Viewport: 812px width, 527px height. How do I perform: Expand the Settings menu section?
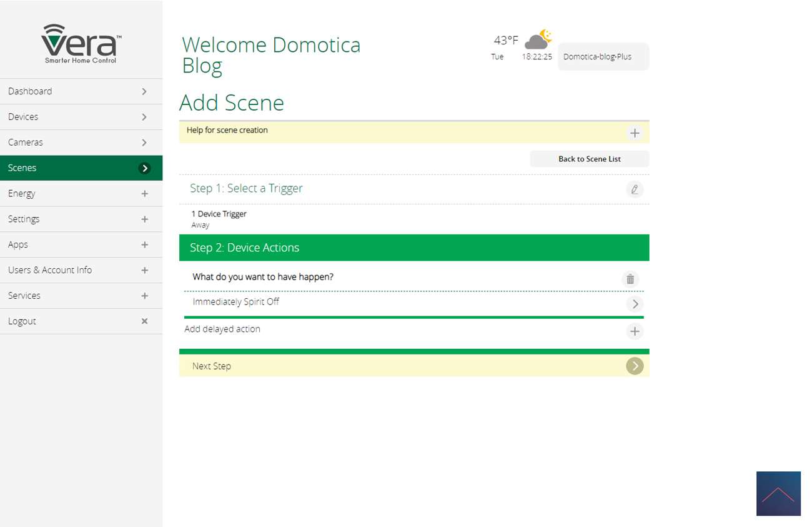[x=144, y=219]
